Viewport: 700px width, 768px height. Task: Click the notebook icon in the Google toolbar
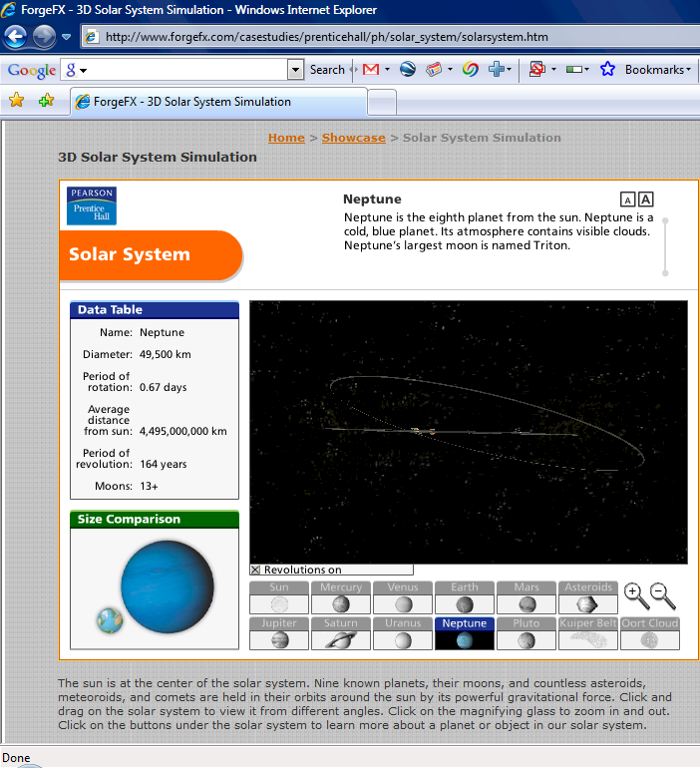[x=434, y=70]
